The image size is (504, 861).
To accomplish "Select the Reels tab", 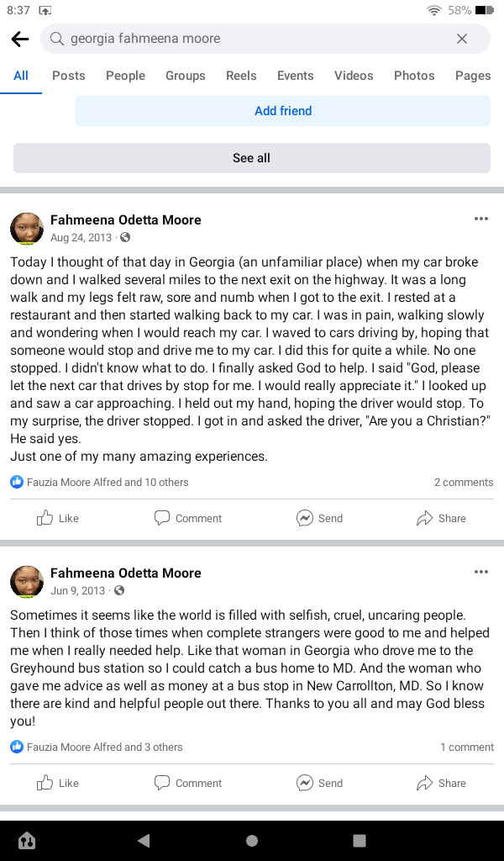I will pyautogui.click(x=241, y=76).
